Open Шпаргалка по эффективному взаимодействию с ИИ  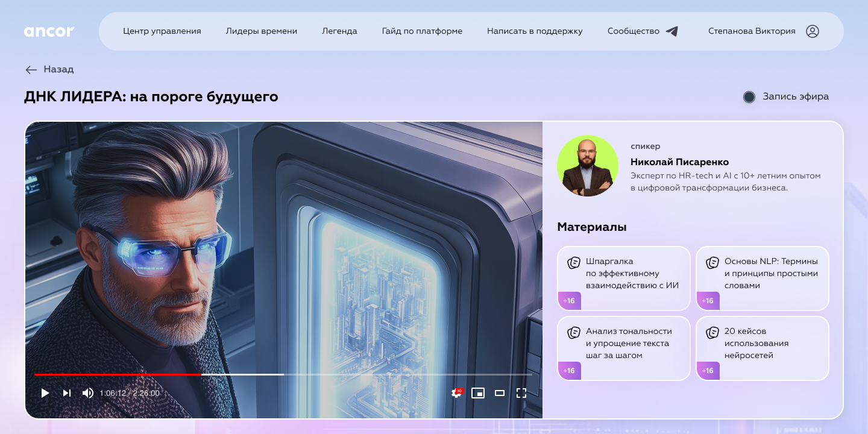624,278
